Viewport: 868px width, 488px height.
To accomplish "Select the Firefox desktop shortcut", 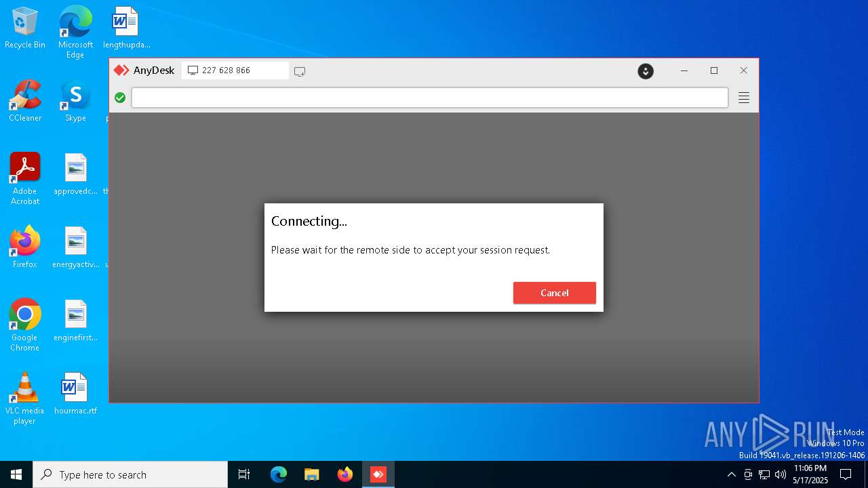I will point(25,247).
